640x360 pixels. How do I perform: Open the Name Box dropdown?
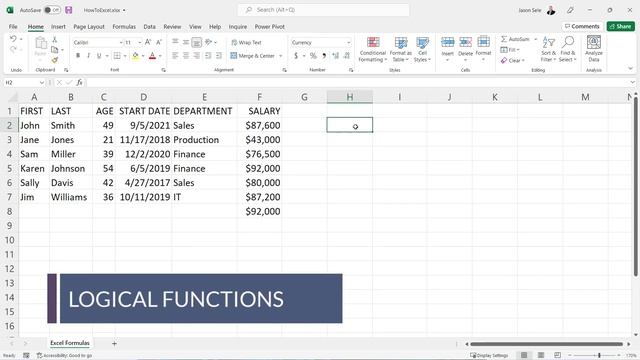41,82
